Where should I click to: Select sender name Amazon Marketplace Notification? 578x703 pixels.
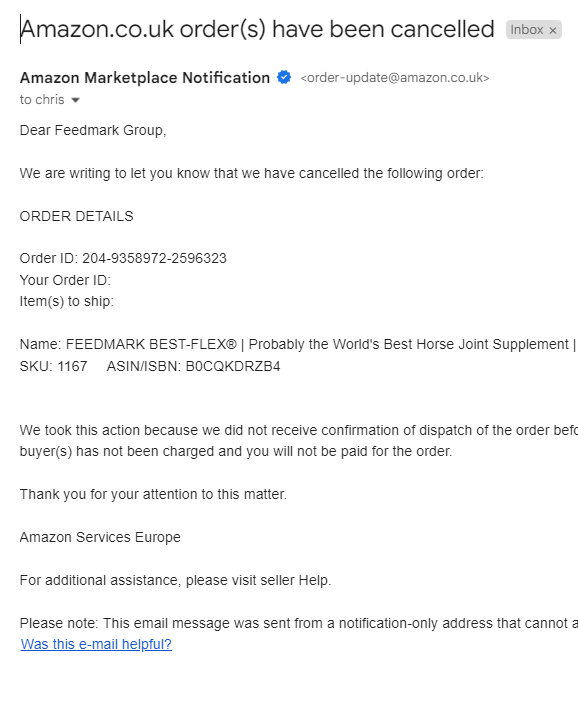(x=145, y=78)
